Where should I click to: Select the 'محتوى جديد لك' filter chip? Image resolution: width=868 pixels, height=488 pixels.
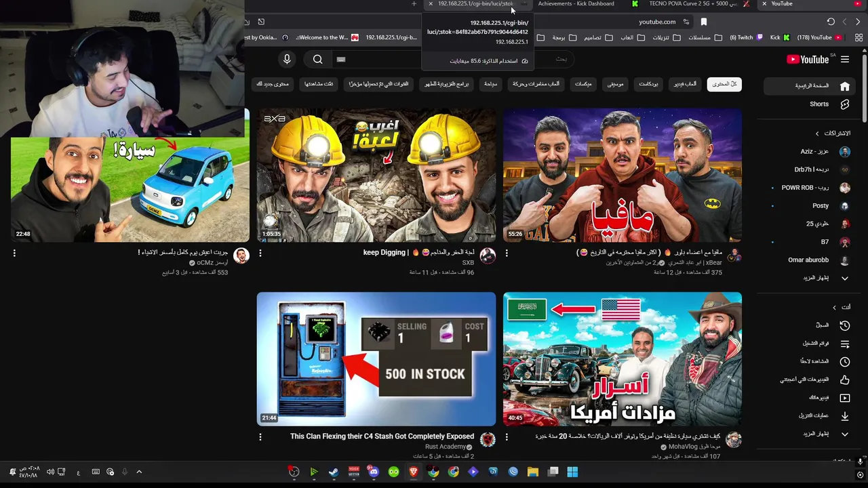point(273,84)
